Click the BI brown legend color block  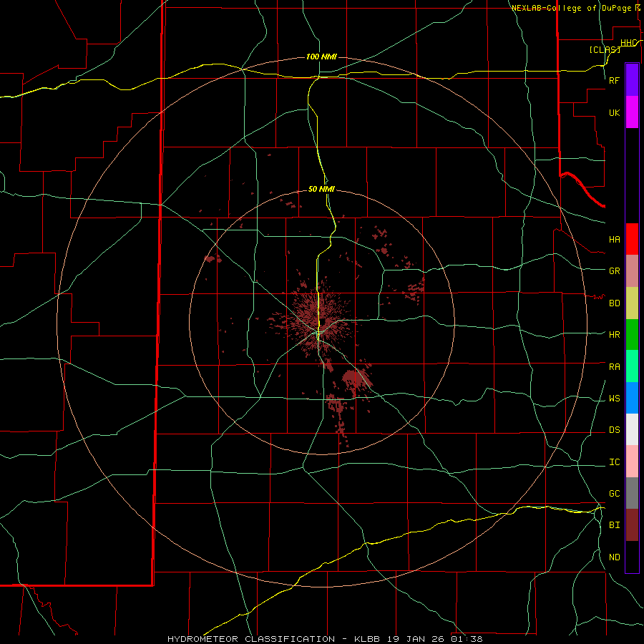632,525
